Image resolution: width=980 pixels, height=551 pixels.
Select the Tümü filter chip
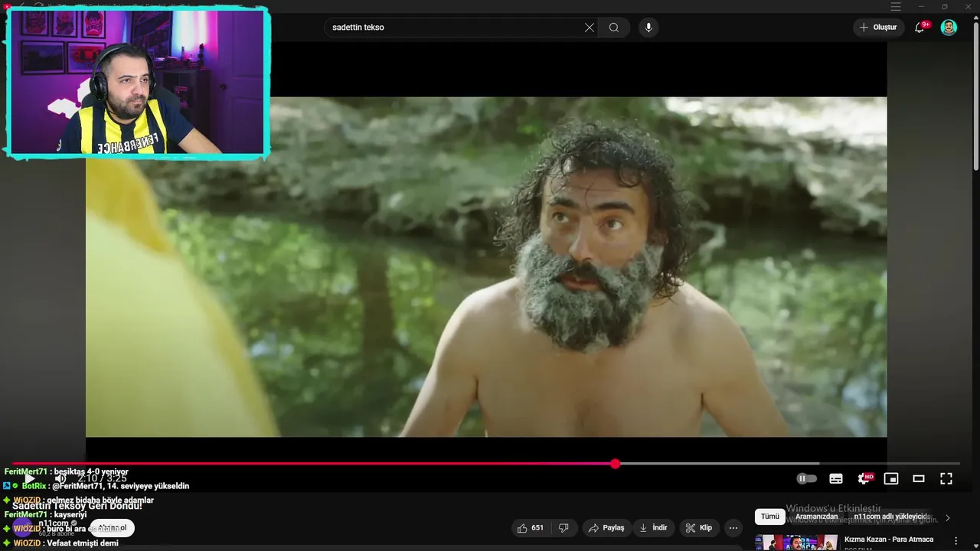[x=769, y=517]
